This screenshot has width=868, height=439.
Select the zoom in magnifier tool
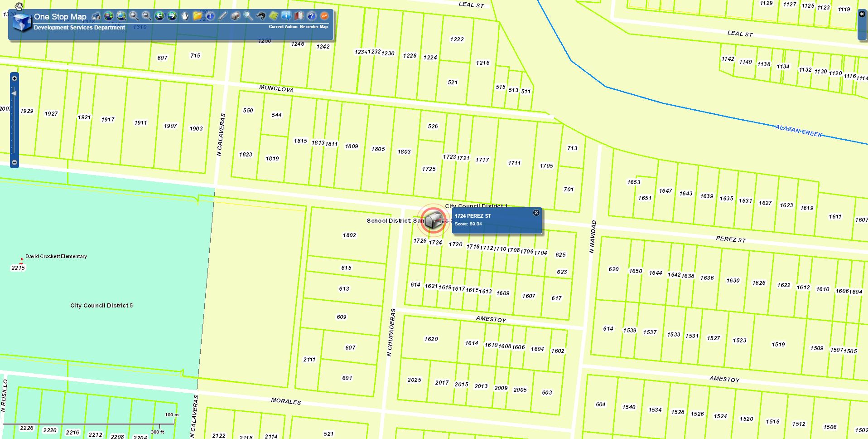tap(134, 16)
